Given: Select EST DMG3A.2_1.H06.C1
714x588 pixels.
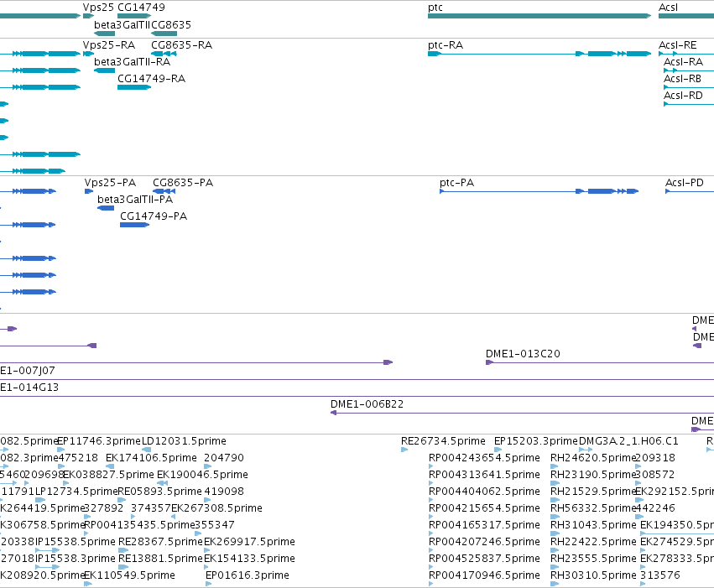Looking at the screenshot, I should click(628, 441).
